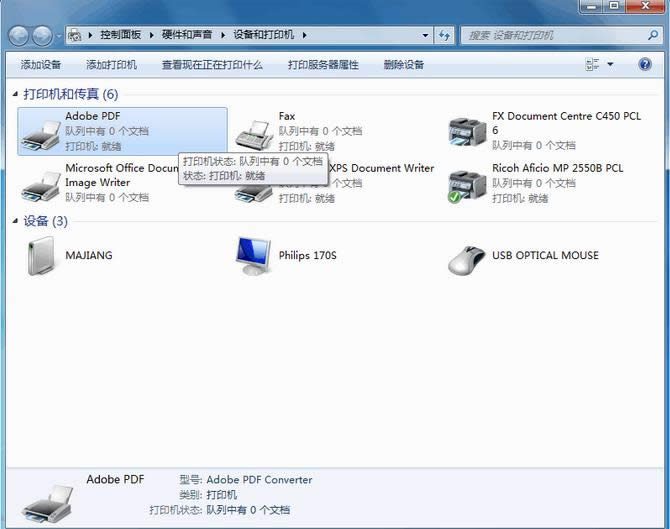Viewport: 670px width, 529px height.
Task: Select the Philips 170S monitor icon
Action: click(254, 256)
